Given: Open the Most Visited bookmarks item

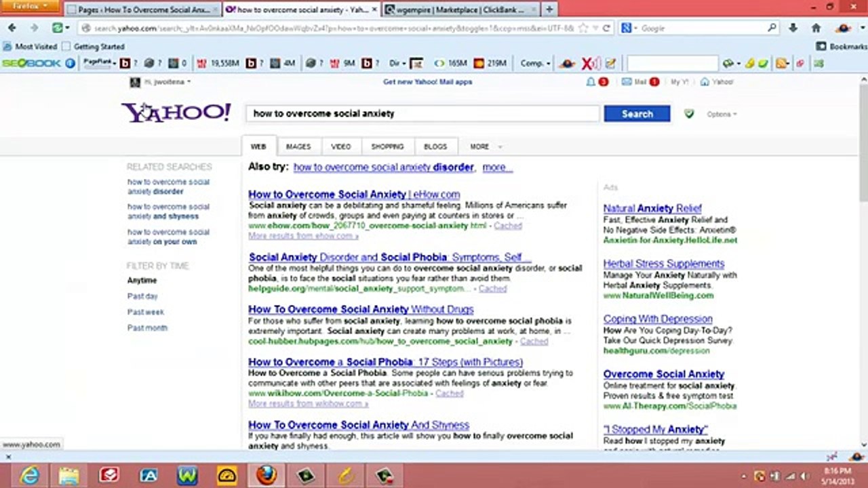Looking at the screenshot, I should click(30, 47).
